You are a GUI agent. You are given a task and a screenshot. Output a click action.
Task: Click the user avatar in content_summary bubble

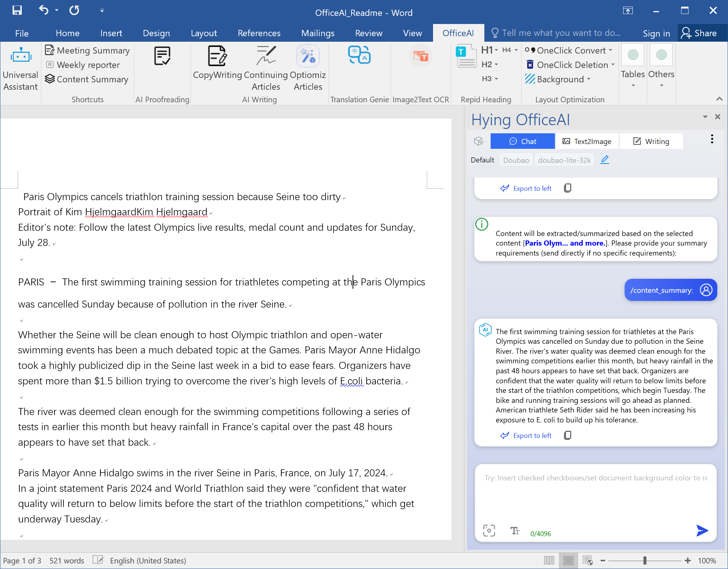coord(706,290)
